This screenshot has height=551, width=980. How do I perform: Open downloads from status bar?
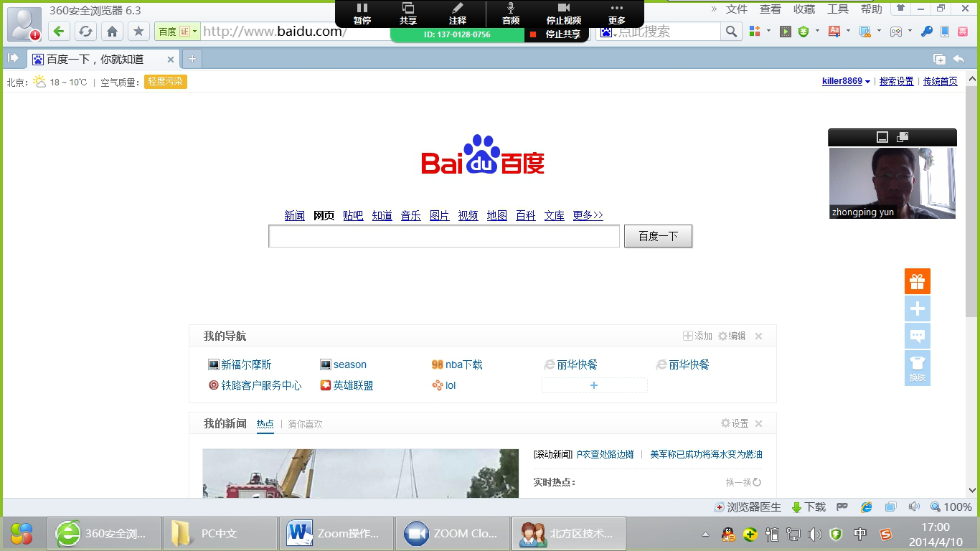(x=809, y=507)
